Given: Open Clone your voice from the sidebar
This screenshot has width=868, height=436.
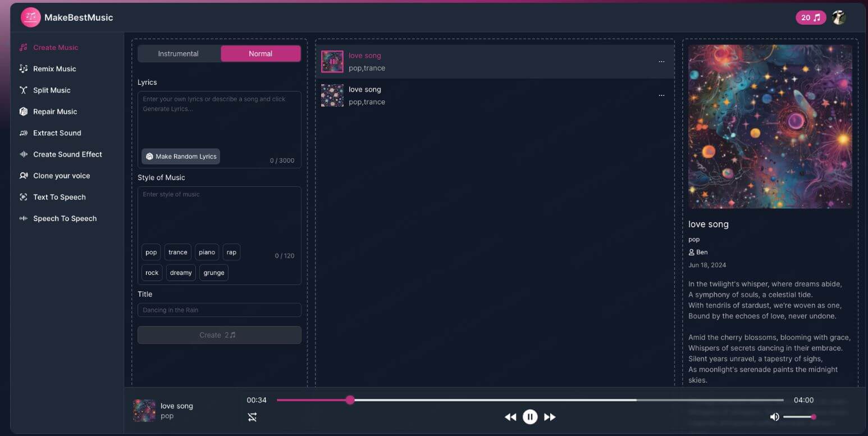Looking at the screenshot, I should coord(61,176).
